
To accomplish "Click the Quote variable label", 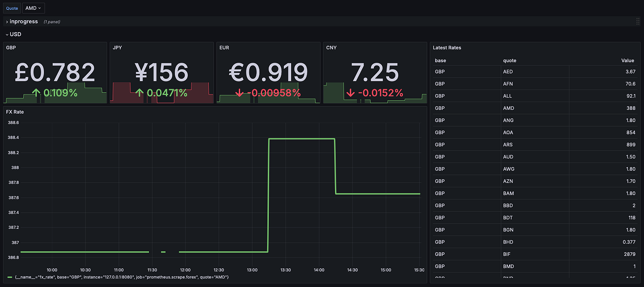I will [12, 8].
